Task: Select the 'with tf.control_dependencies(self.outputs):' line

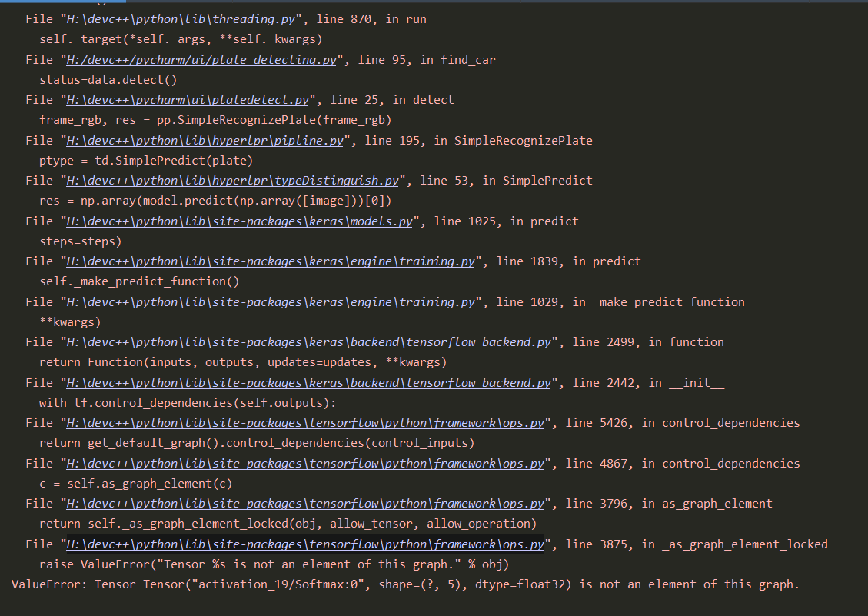Action: (188, 403)
